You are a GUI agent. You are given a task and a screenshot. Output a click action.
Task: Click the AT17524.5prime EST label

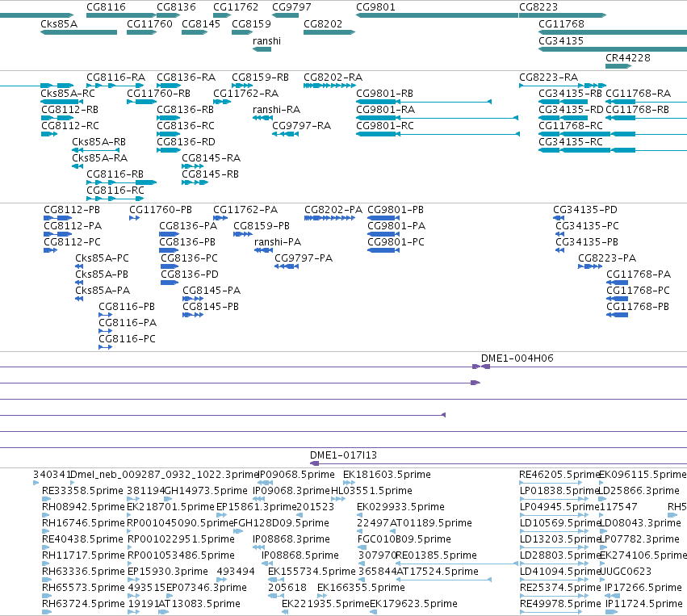tap(438, 572)
